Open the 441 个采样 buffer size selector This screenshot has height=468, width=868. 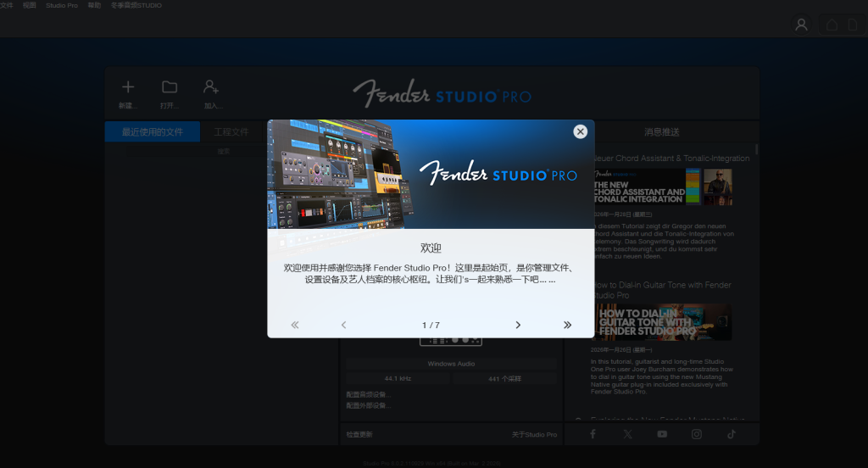coord(505,379)
